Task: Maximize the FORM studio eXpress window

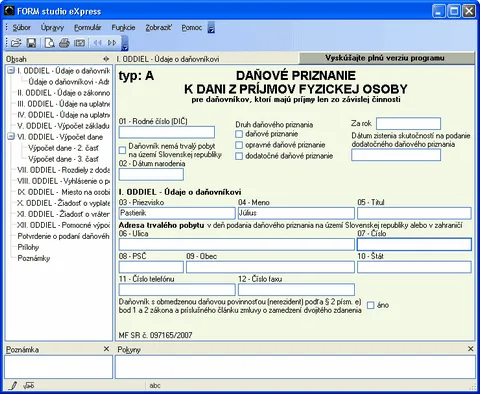Action: click(x=454, y=11)
